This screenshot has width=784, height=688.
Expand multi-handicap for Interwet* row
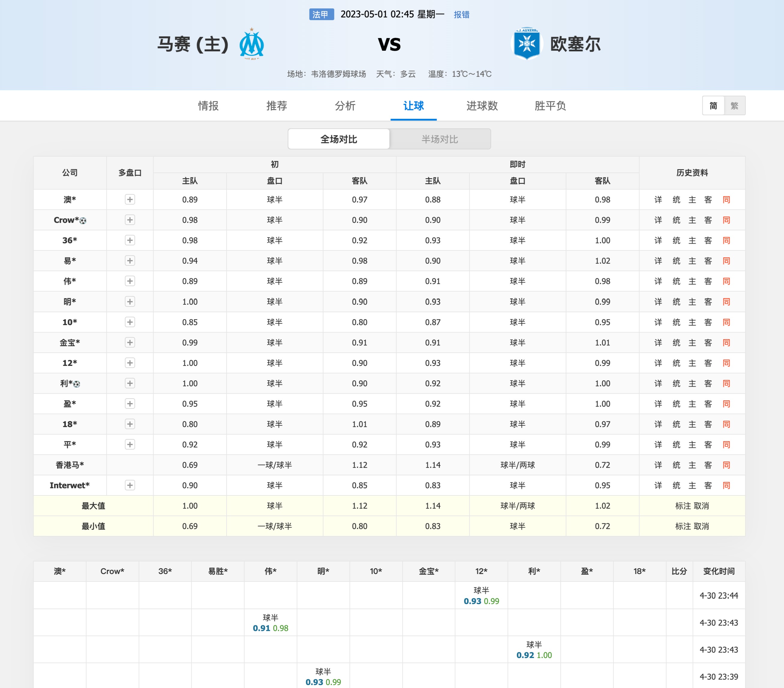click(130, 486)
